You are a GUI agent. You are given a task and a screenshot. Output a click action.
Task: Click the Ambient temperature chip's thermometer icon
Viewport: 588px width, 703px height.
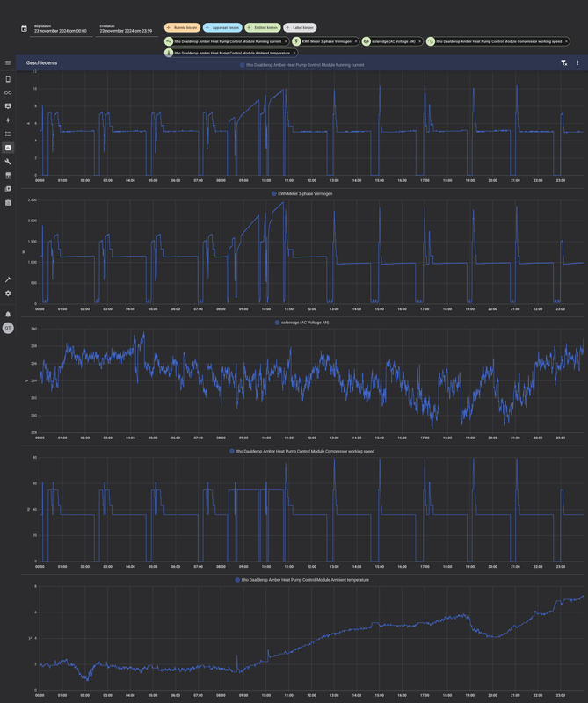[x=169, y=53]
